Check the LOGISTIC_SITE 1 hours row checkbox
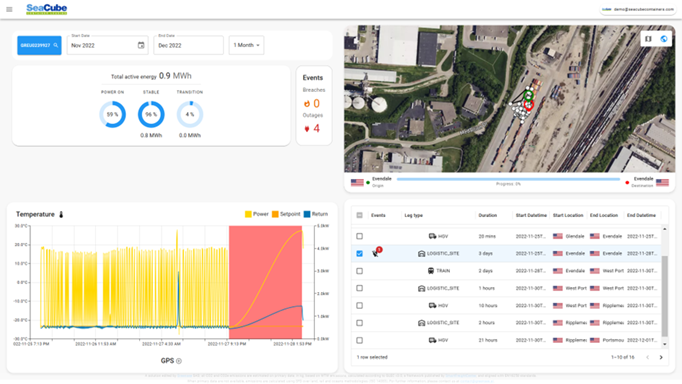 click(359, 288)
